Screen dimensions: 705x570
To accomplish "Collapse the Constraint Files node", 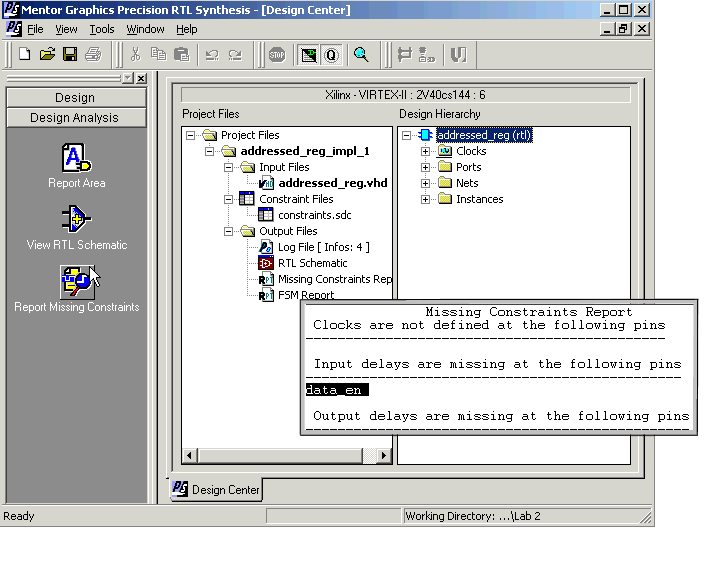I will point(228,199).
